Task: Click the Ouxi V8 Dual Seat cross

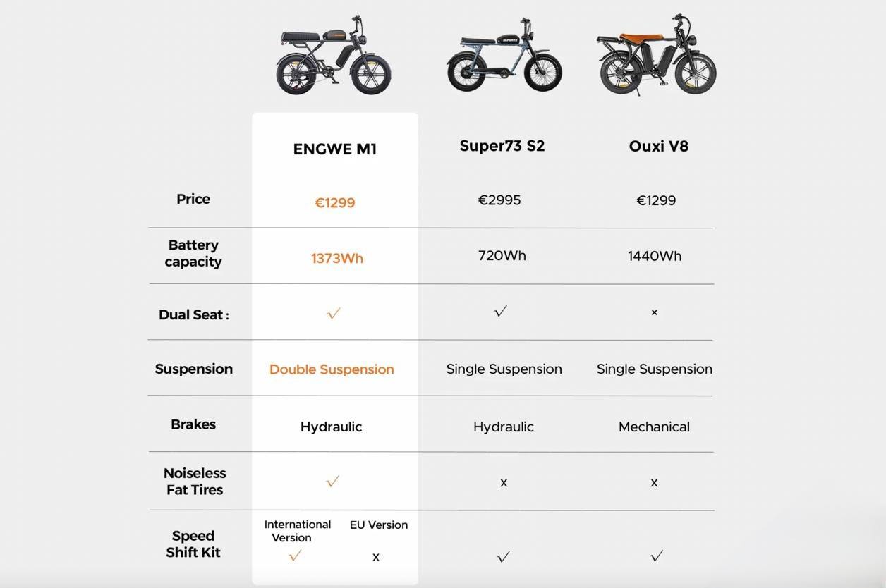Action: [x=654, y=312]
